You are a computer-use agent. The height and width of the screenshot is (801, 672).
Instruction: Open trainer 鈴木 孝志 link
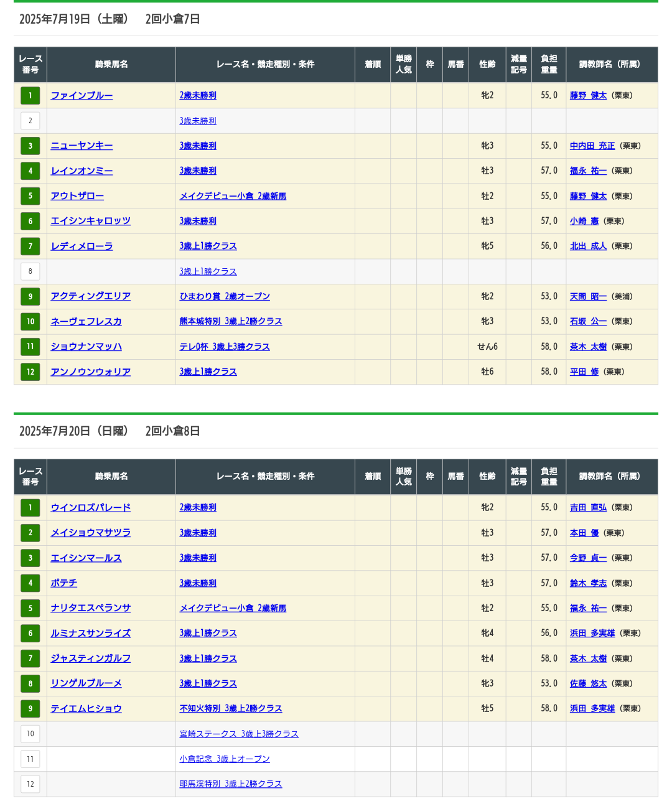[588, 583]
